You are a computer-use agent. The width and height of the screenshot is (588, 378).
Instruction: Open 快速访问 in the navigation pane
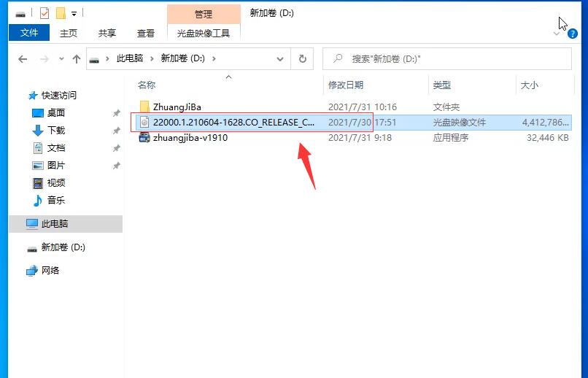[59, 96]
